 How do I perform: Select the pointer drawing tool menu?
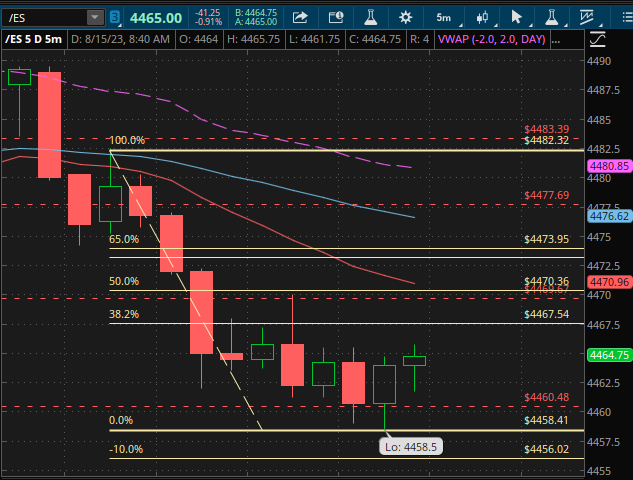[516, 17]
